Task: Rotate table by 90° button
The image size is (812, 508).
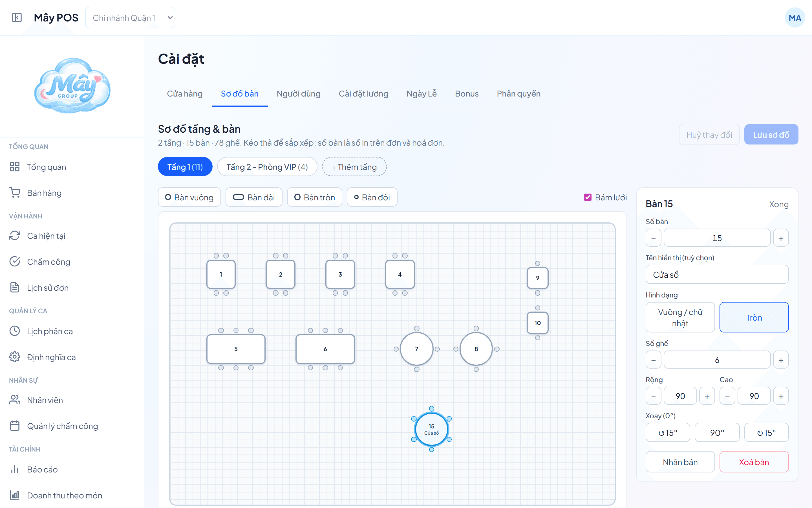Action: point(717,432)
